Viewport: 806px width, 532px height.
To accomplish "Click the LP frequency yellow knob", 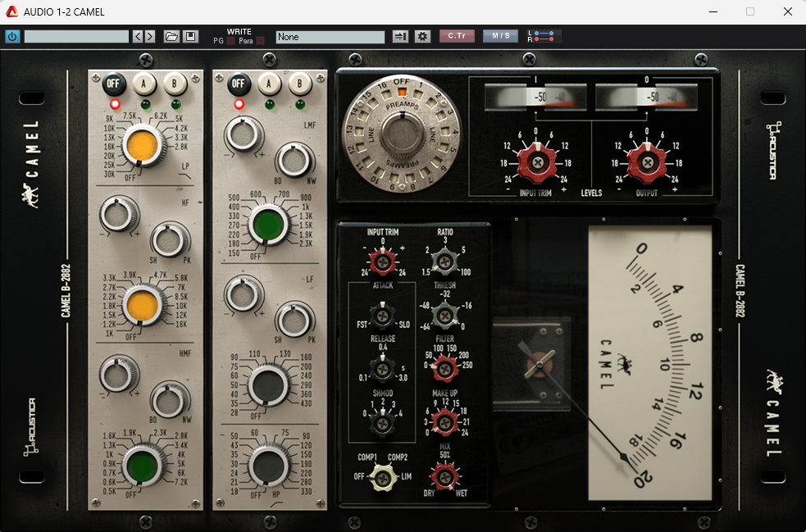I will click(143, 145).
